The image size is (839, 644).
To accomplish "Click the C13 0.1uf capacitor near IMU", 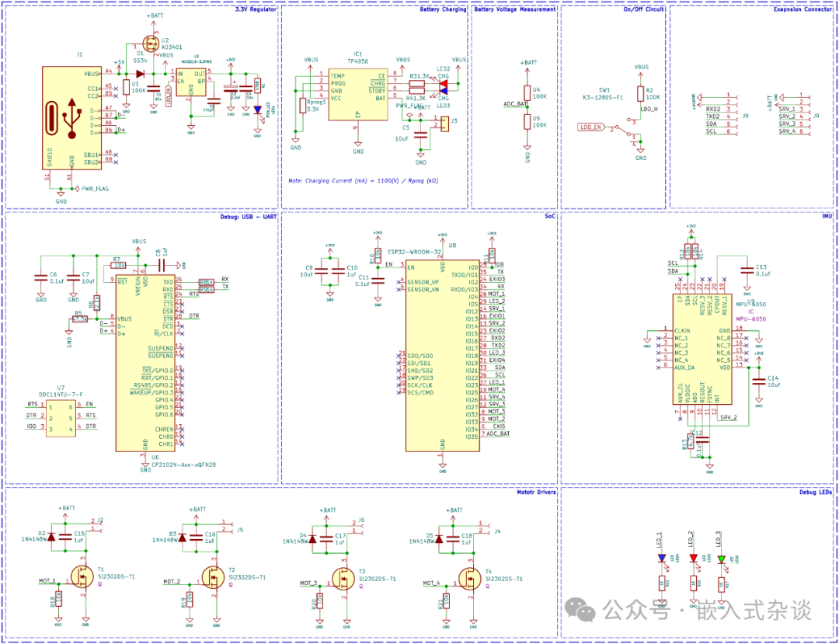I will [x=746, y=270].
